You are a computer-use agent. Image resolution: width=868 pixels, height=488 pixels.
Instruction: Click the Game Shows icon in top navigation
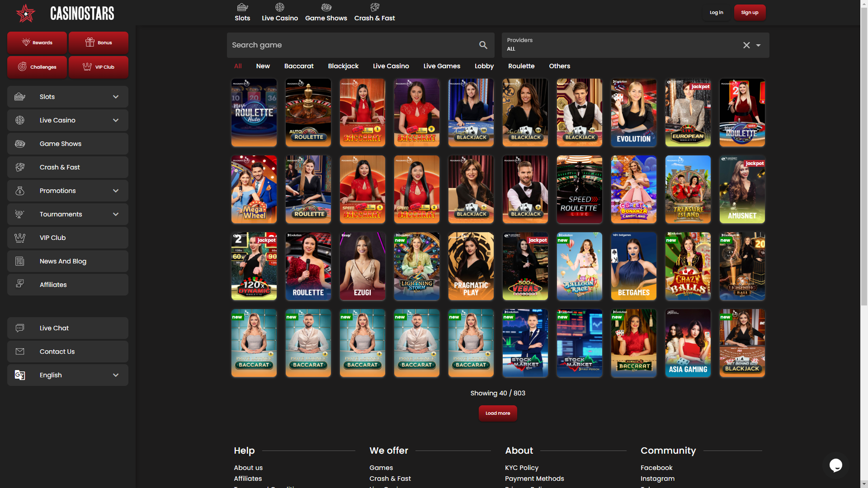[x=326, y=7]
